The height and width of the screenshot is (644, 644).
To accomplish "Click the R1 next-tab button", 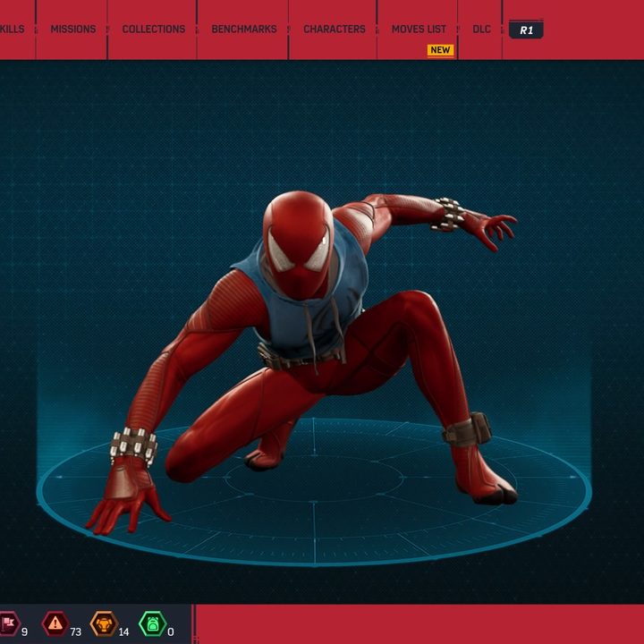I will (x=526, y=30).
